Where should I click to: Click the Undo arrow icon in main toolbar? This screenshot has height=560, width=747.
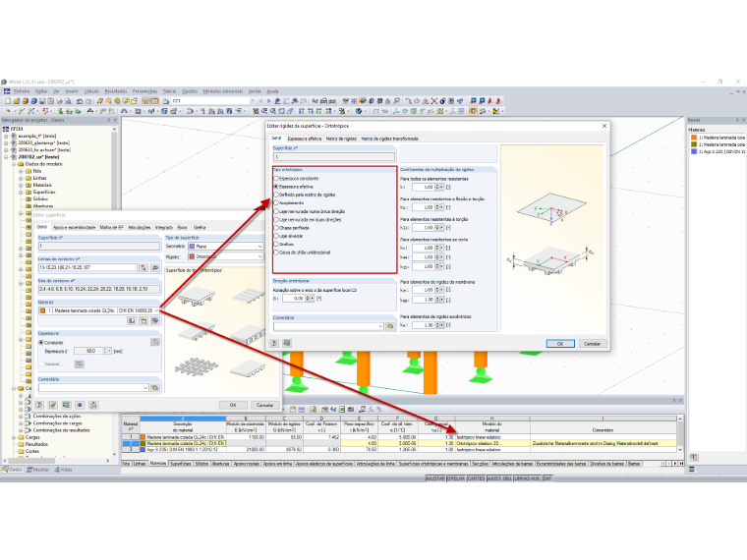tap(80, 101)
